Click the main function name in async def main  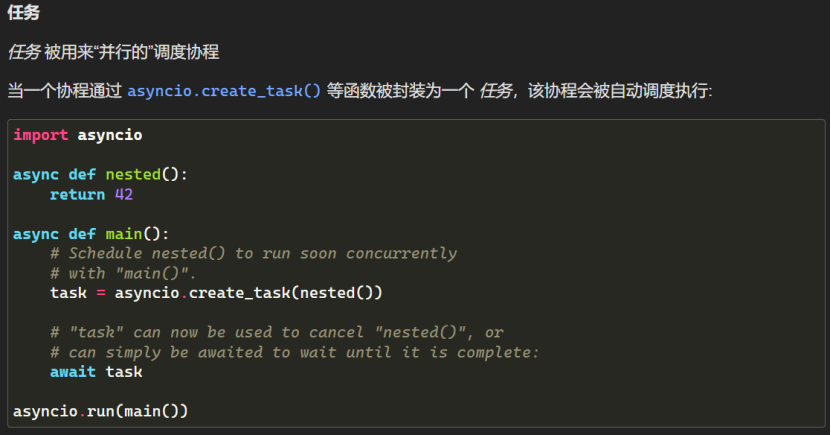124,234
